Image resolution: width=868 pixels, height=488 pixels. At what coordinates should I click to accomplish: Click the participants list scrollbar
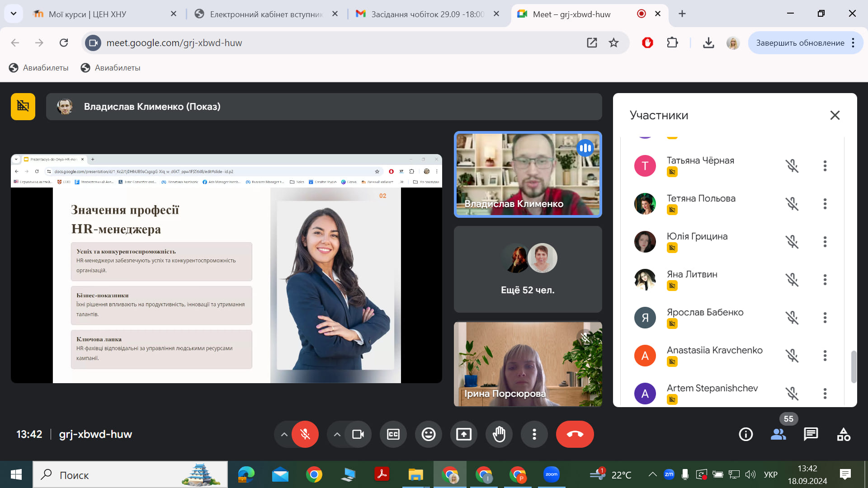coord(854,366)
